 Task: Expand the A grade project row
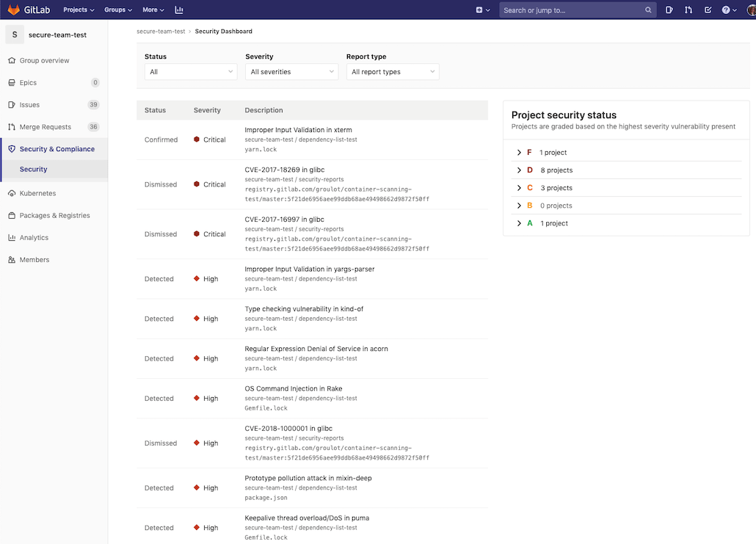click(x=520, y=223)
